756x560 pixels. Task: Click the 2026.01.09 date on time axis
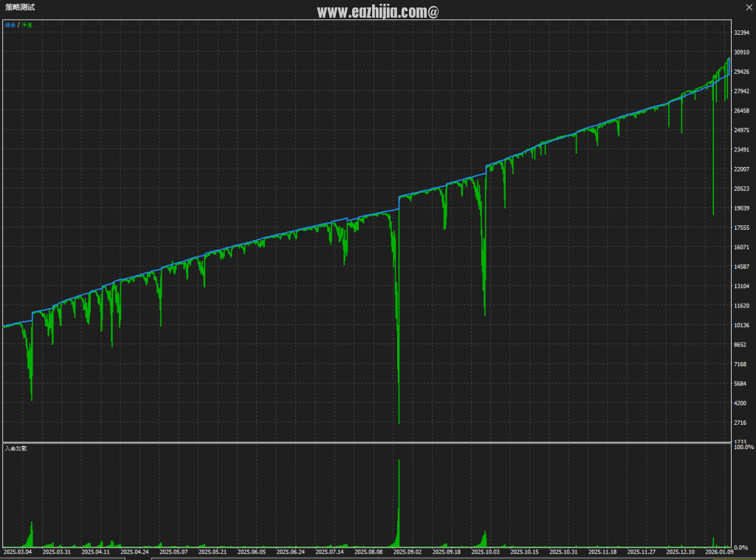719,553
